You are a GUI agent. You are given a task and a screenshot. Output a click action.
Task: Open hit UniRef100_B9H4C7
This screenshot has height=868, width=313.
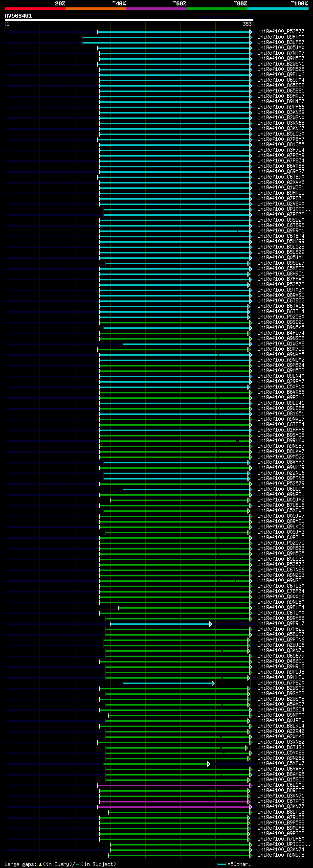pyautogui.click(x=281, y=102)
